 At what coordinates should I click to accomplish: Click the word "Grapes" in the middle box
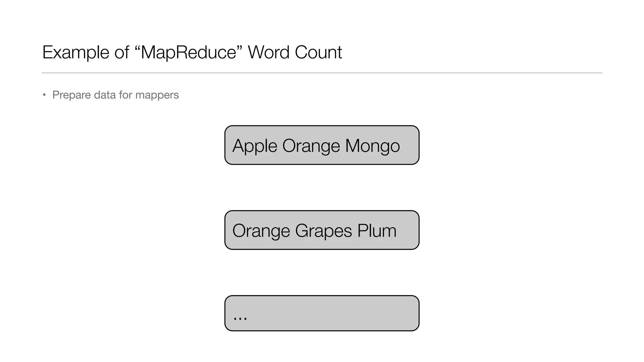(323, 231)
